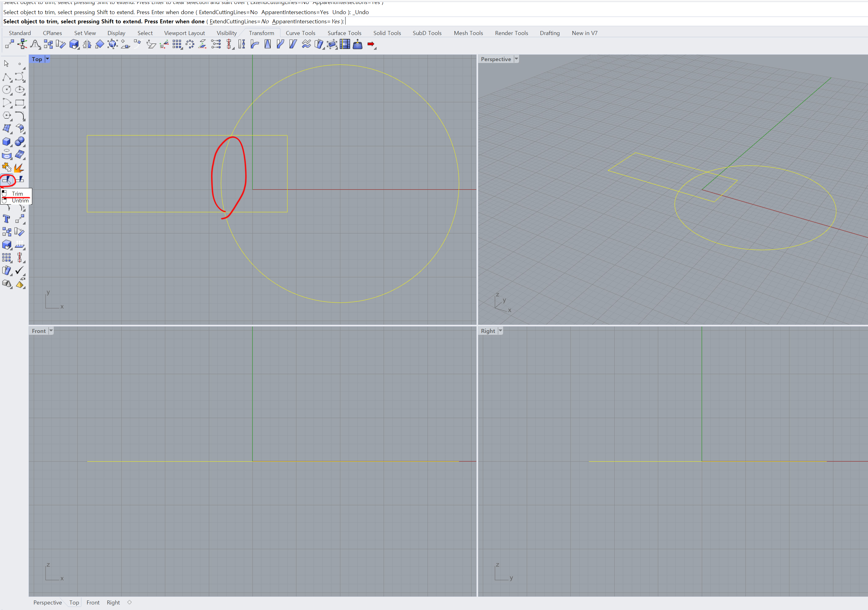This screenshot has height=610, width=868.
Task: Switch to Right tab at bottom
Action: click(x=113, y=602)
